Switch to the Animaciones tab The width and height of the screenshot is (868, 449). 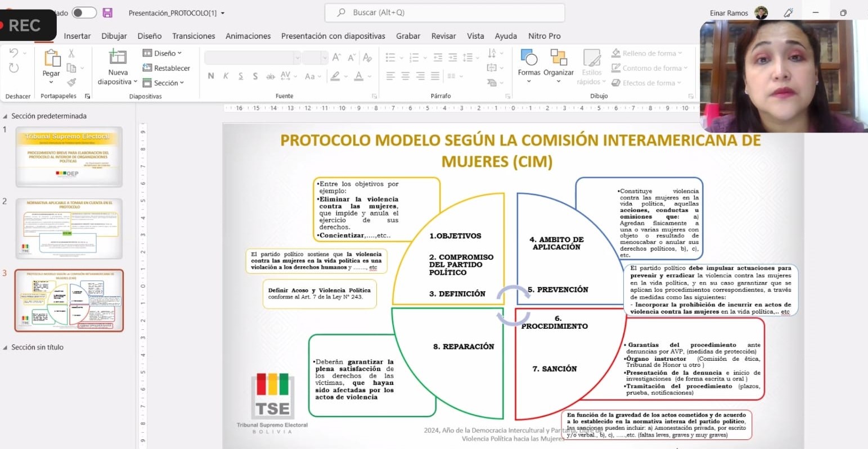click(248, 36)
